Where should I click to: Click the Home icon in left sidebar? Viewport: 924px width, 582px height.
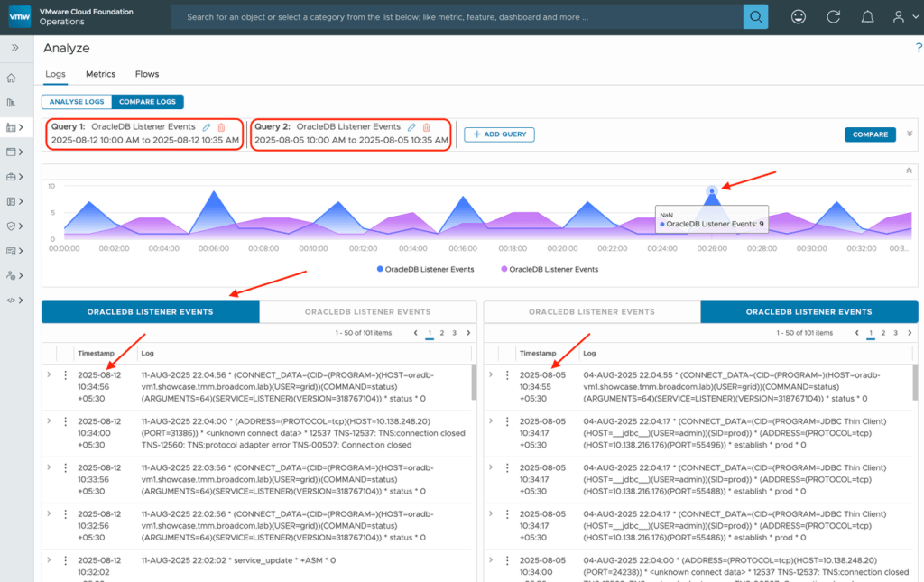pyautogui.click(x=12, y=79)
